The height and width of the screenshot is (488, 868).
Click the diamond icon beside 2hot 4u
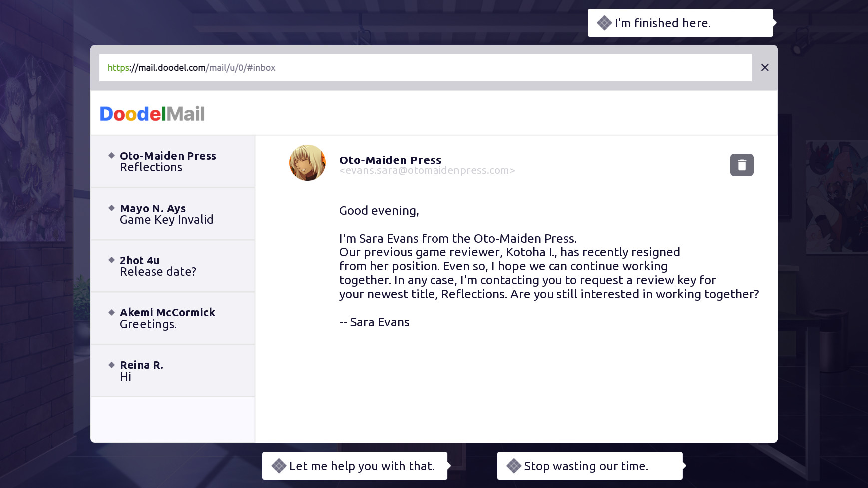coord(111,260)
